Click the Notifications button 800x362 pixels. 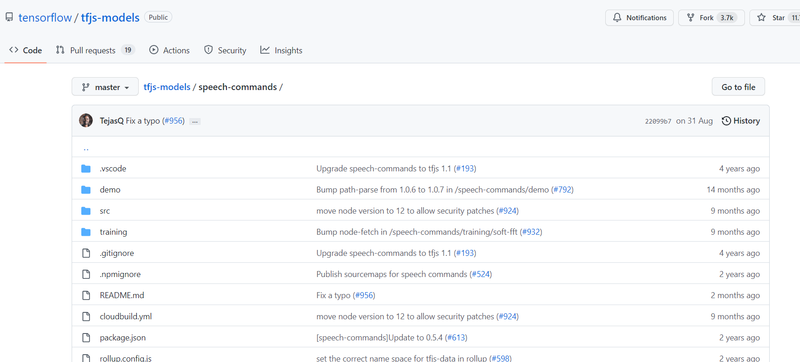639,17
